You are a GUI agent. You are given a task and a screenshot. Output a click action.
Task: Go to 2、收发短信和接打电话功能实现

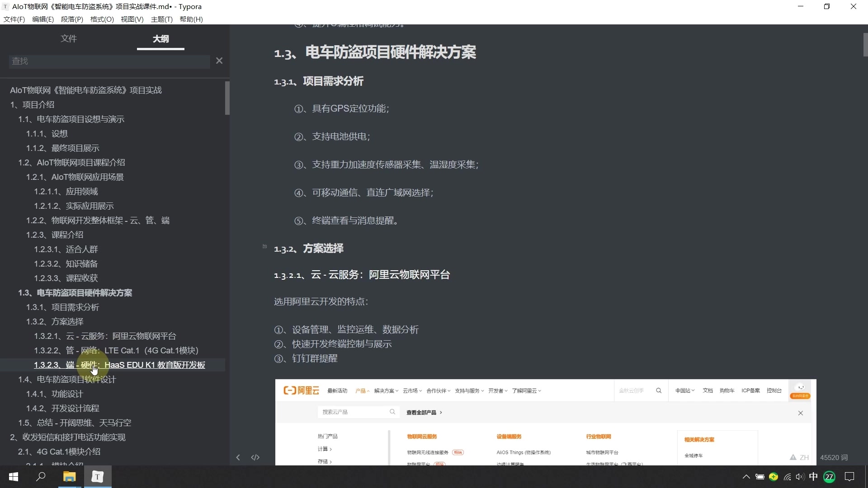[68, 437]
